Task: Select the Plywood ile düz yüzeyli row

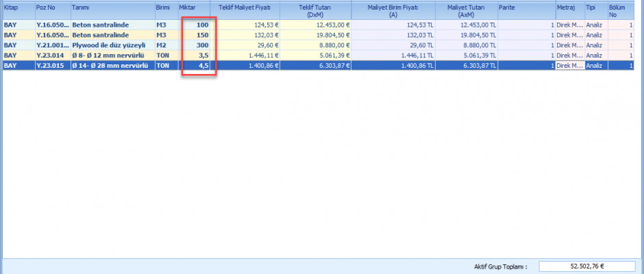Action: pos(112,45)
